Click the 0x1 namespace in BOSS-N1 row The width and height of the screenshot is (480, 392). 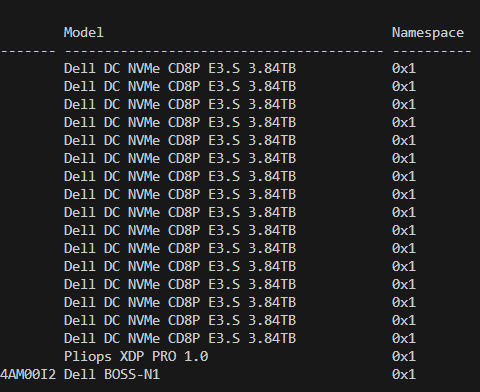coord(404,374)
